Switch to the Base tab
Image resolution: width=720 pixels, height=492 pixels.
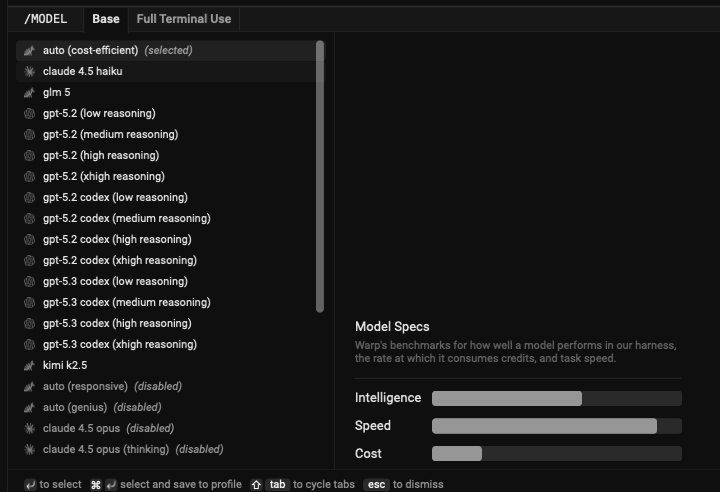click(x=106, y=19)
